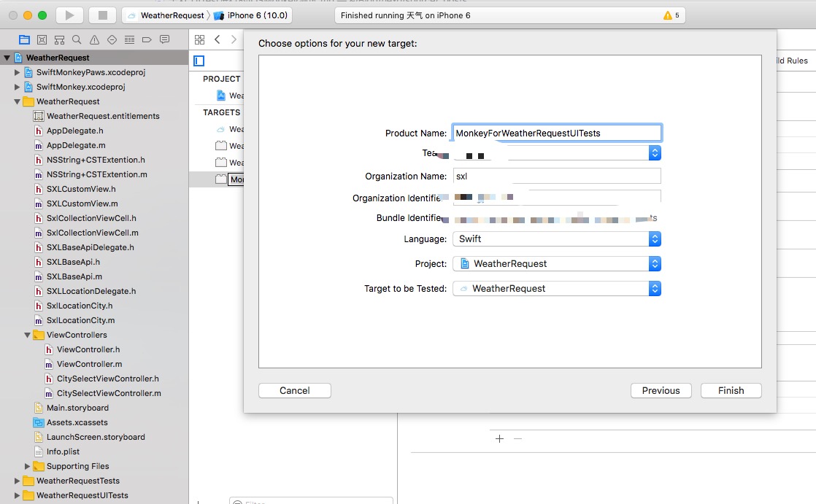816x504 pixels.
Task: Click the Product Name text field
Action: (x=557, y=133)
